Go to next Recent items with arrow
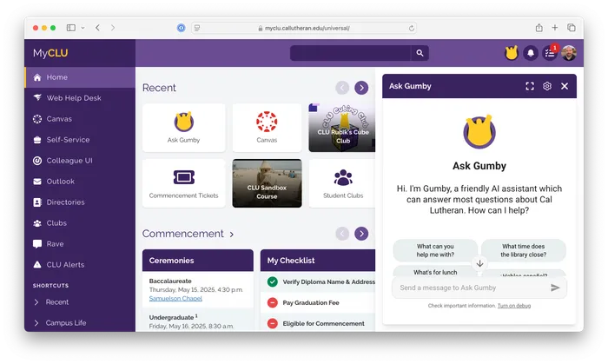 pos(361,88)
